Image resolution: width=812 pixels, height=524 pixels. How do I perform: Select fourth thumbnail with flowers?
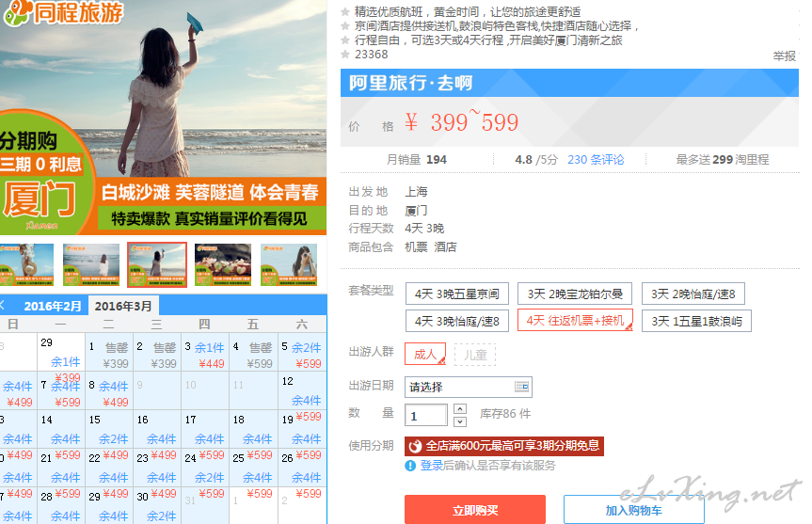223,264
